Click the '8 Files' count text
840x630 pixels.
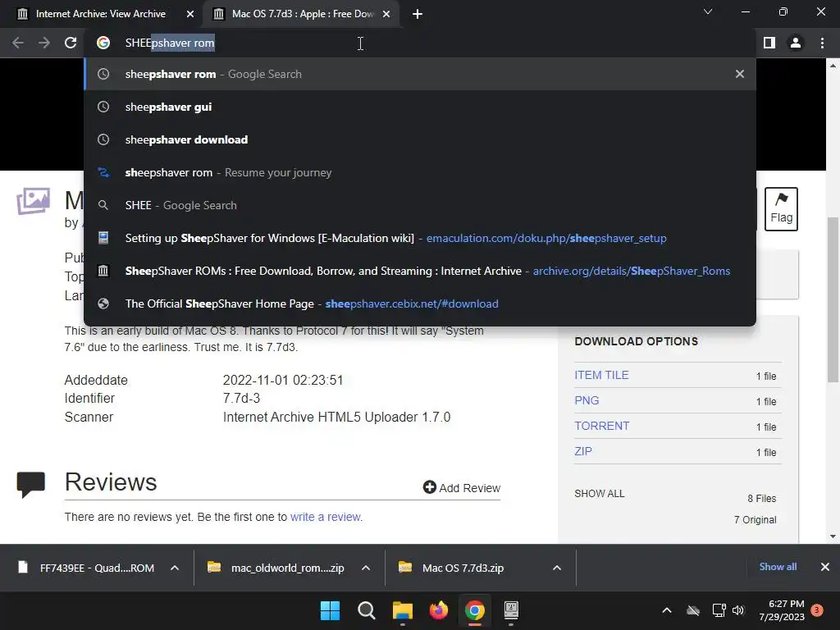[762, 498]
